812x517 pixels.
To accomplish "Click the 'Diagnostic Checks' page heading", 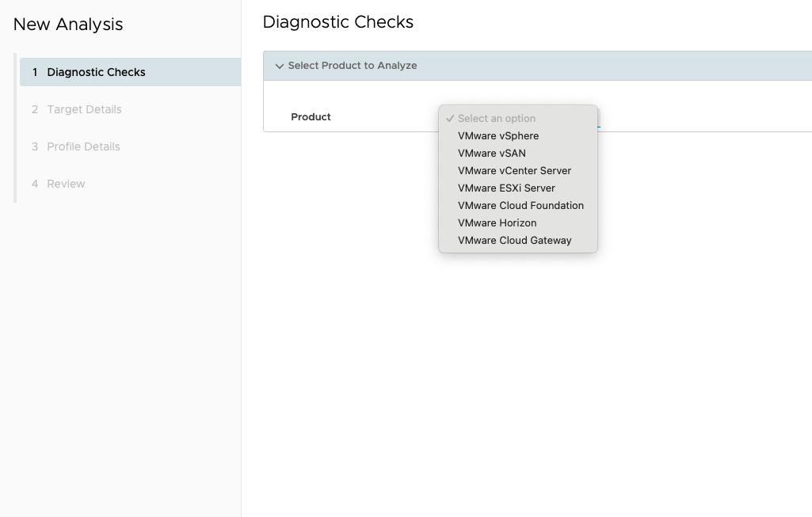I will tap(338, 22).
